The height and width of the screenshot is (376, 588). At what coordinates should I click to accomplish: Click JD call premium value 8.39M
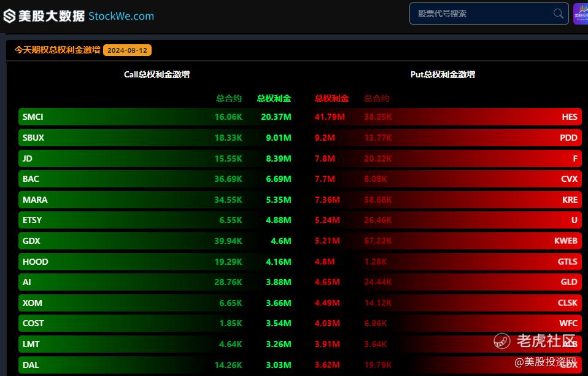point(278,159)
